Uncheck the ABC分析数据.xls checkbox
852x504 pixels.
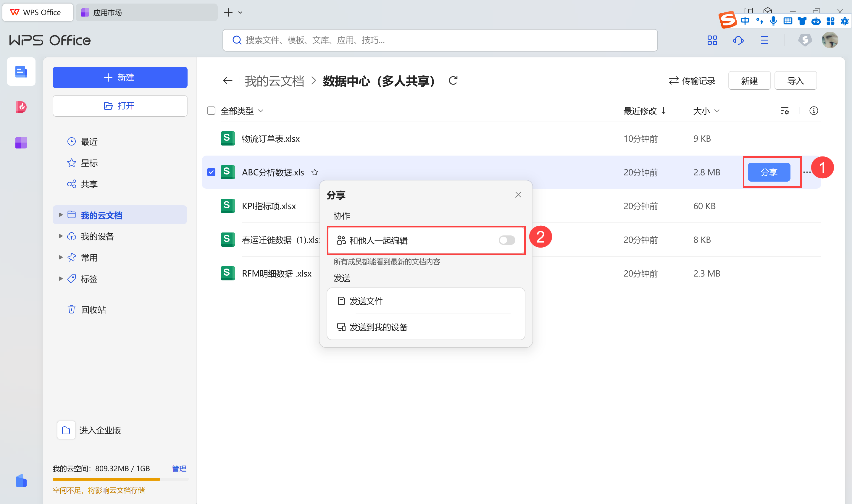[x=211, y=172]
